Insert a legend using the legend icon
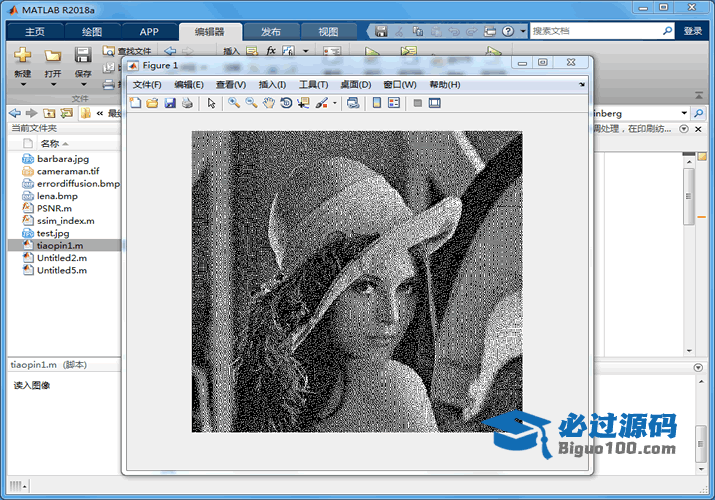This screenshot has width=715, height=500. click(394, 103)
